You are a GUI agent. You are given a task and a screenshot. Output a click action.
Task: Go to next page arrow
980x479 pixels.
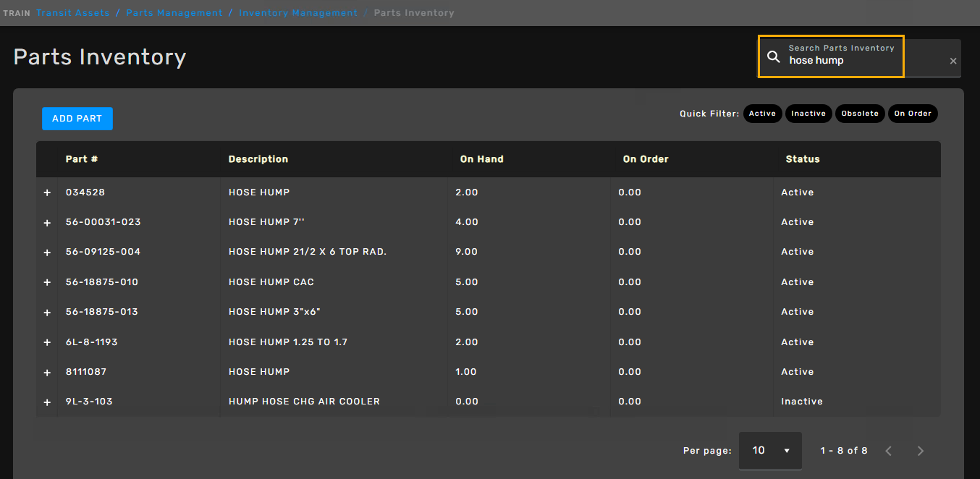920,451
